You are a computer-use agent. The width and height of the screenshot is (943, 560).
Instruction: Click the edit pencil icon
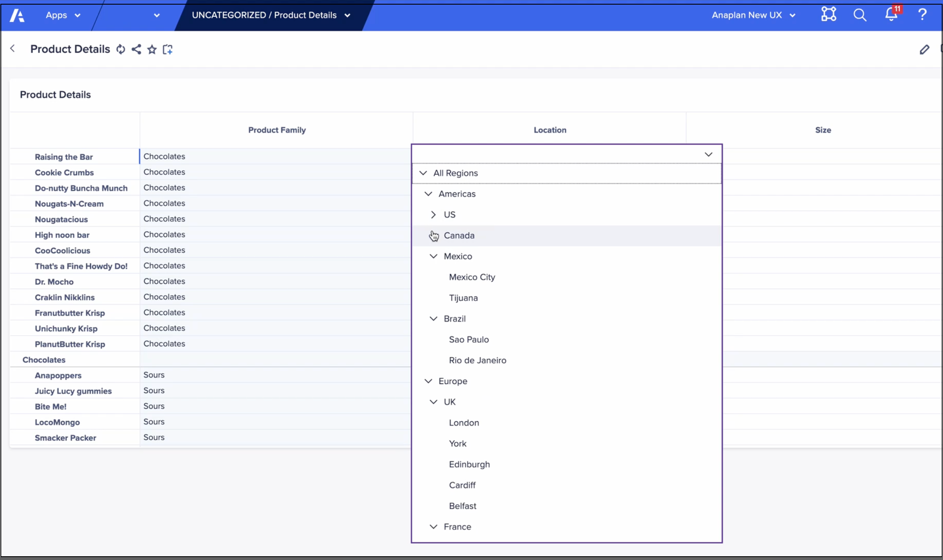click(924, 49)
